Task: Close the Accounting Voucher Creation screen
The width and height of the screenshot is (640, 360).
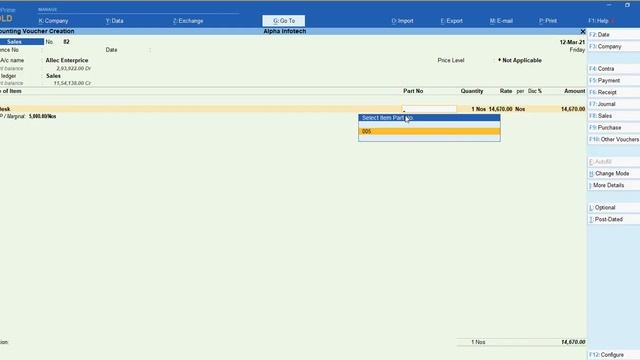Action: pyautogui.click(x=582, y=31)
